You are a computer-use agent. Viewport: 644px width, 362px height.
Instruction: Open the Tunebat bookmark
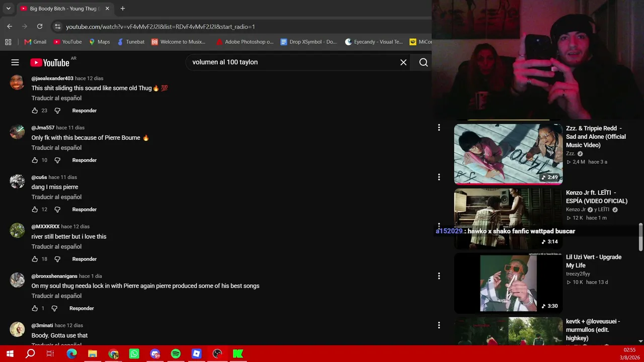[x=131, y=42]
